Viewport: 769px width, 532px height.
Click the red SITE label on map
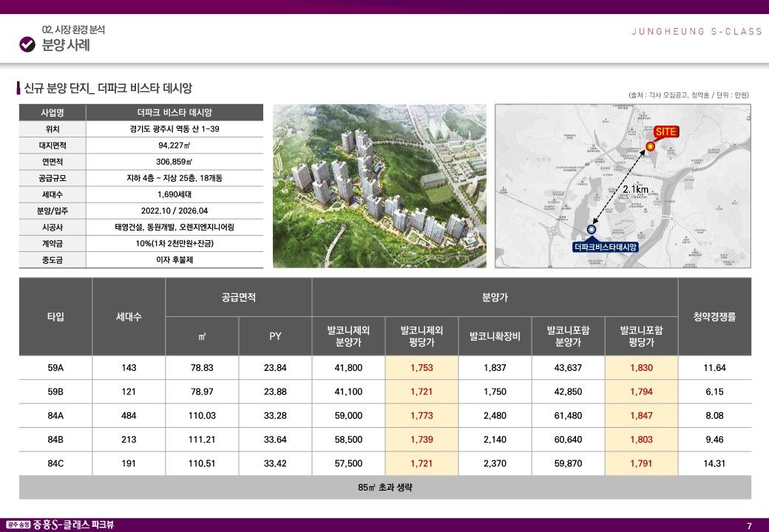click(665, 132)
